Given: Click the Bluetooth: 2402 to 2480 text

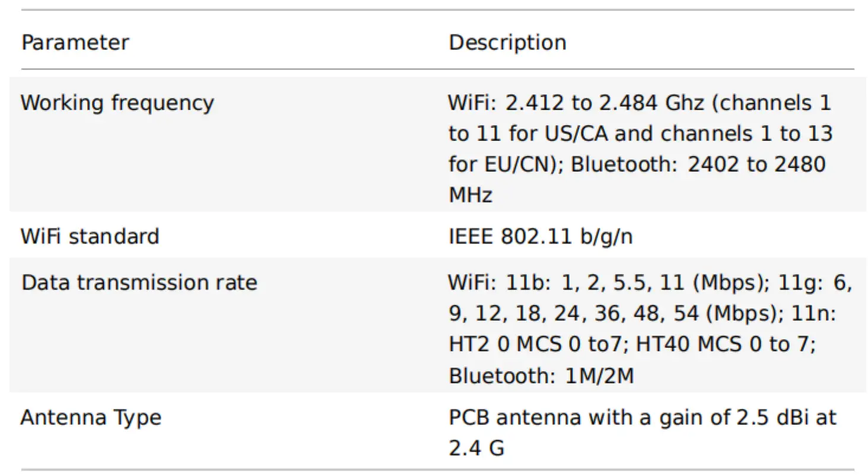Looking at the screenshot, I should pos(698,164).
